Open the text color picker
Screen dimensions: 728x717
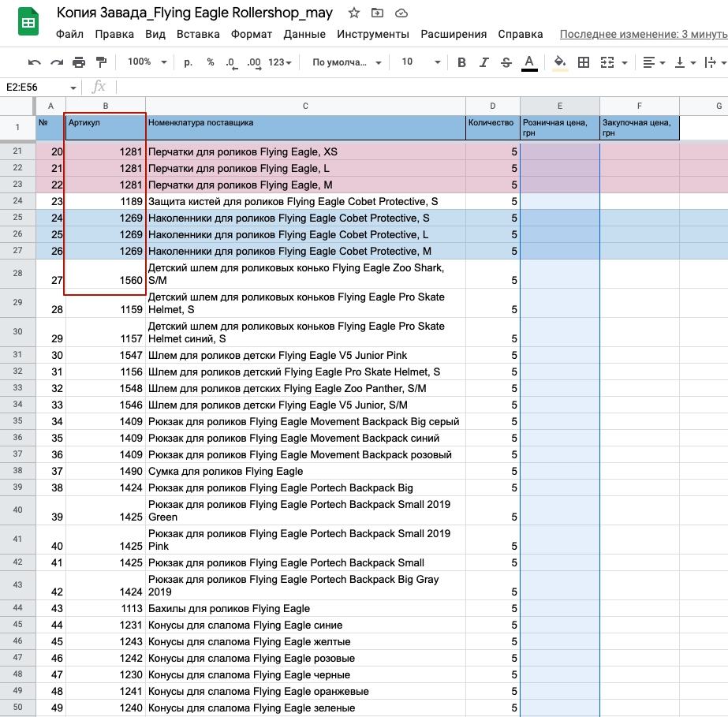pyautogui.click(x=529, y=62)
